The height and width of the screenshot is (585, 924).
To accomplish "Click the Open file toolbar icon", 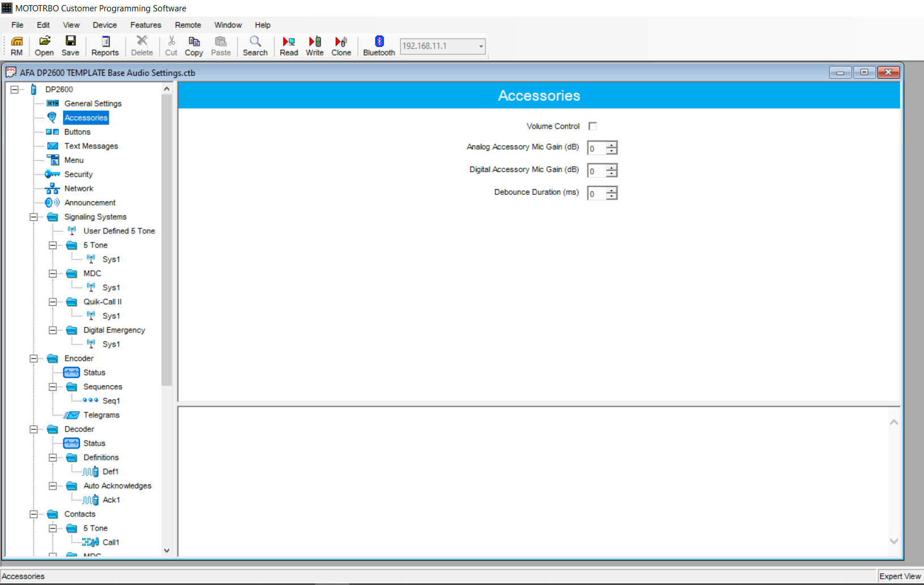I will [44, 46].
